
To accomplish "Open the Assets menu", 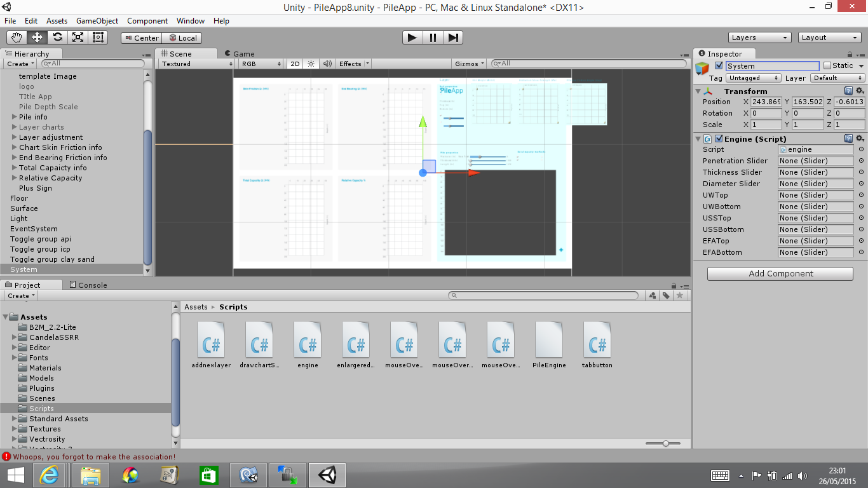I will [x=57, y=21].
